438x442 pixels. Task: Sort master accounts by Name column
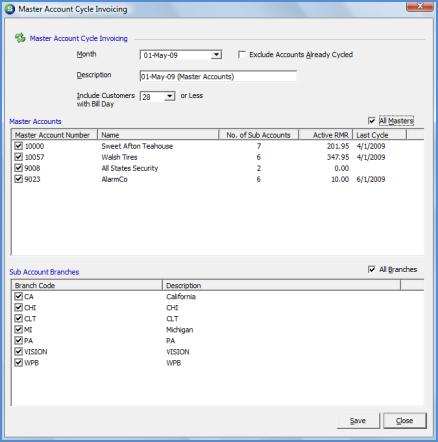(x=158, y=135)
